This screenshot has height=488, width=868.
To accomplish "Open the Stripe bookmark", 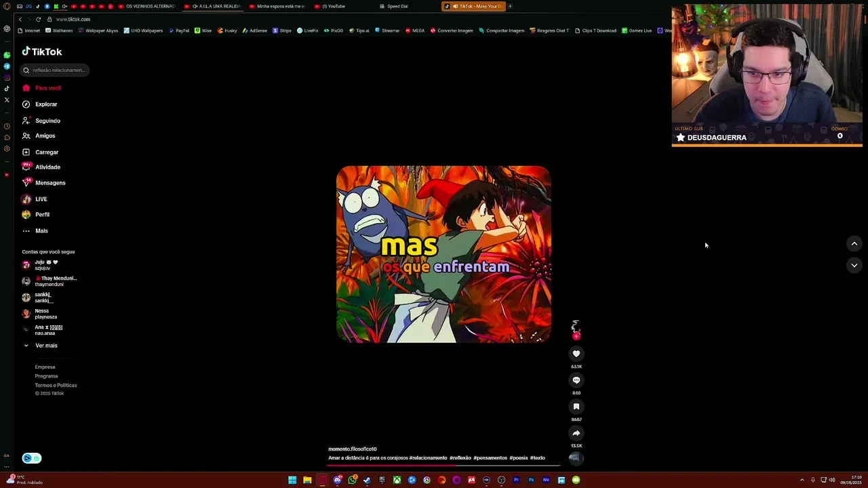I will pos(282,30).
